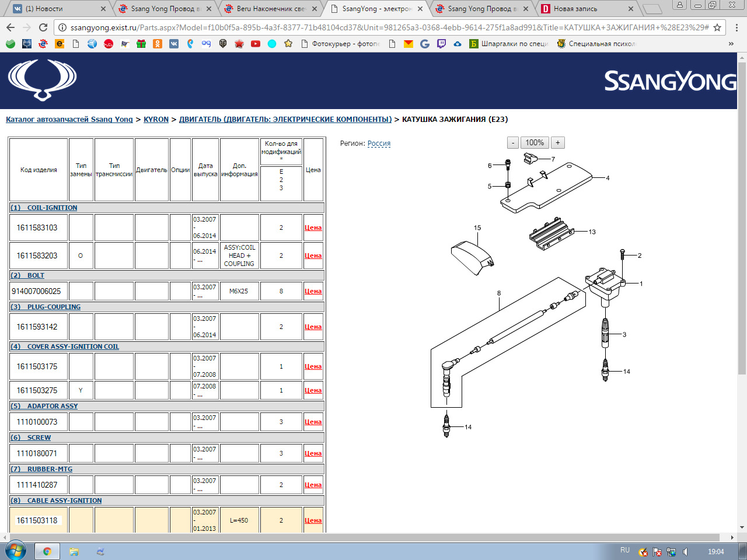Open a new tab with the new-tab button
This screenshot has height=560, width=747.
click(652, 9)
